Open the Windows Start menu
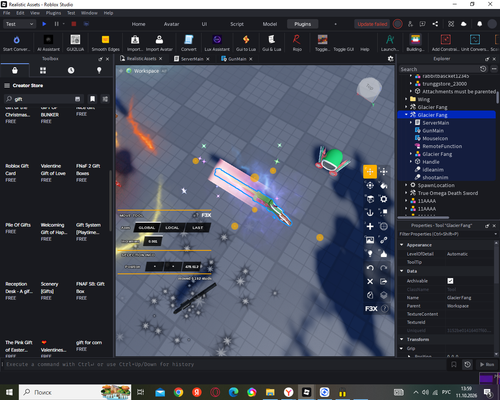Screen dimensions: 500x400 [x=9, y=392]
